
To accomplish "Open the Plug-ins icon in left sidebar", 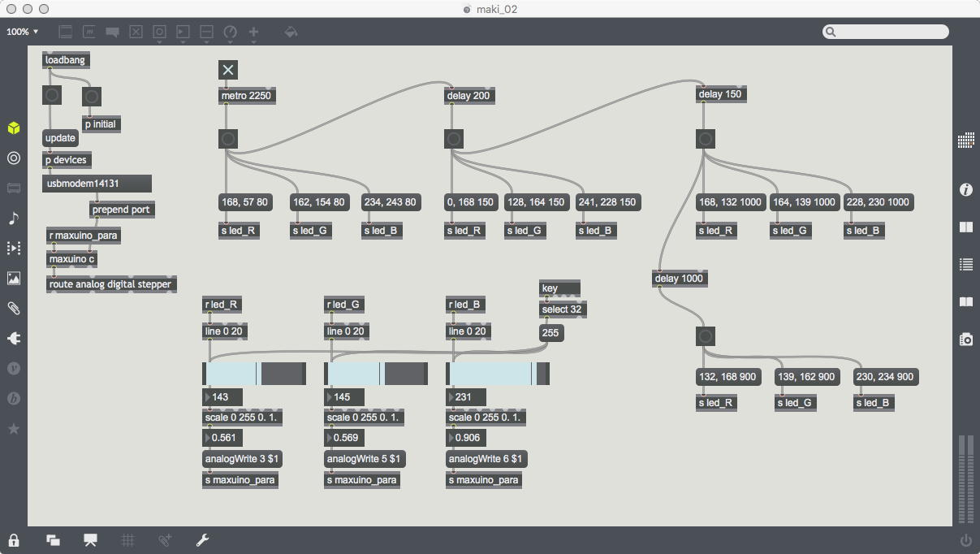I will point(14,339).
